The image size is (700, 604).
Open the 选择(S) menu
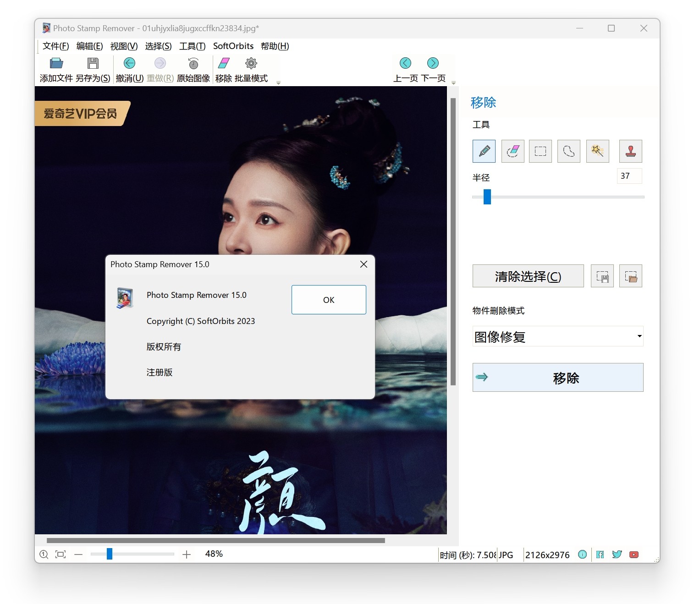click(159, 46)
